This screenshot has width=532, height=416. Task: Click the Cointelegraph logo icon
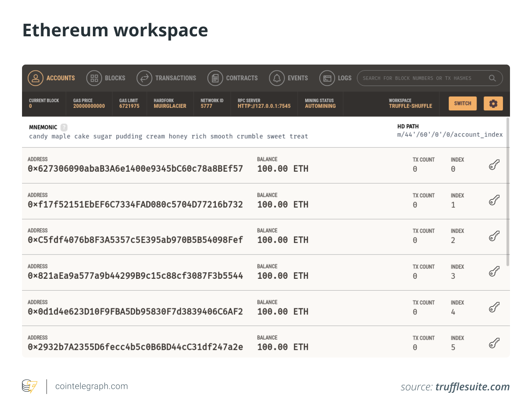tap(30, 386)
